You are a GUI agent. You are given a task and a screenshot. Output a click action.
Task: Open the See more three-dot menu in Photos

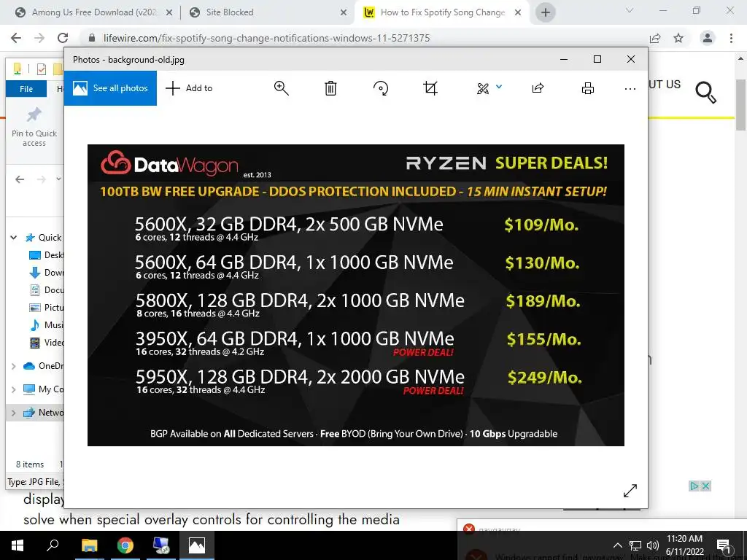click(x=630, y=88)
